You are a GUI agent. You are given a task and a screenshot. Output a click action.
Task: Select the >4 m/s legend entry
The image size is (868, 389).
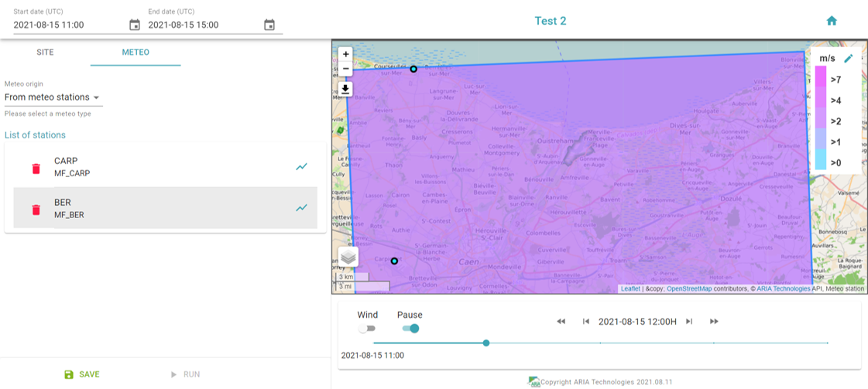836,101
